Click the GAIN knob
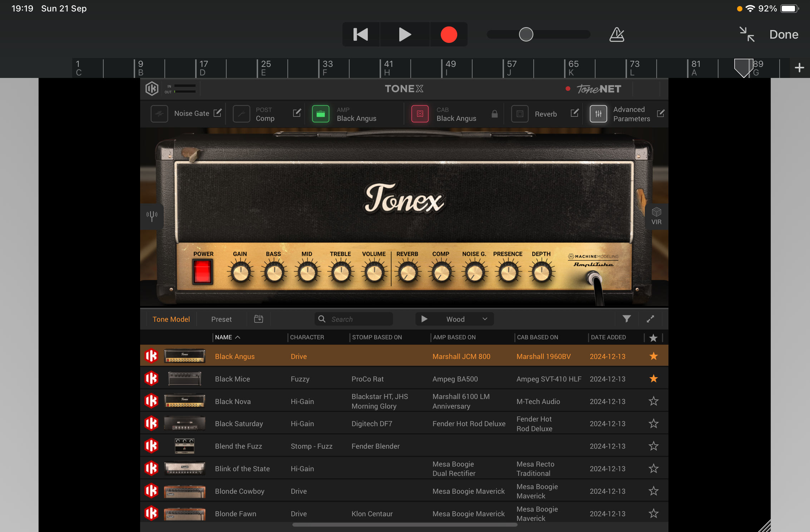810x532 pixels. [241, 273]
